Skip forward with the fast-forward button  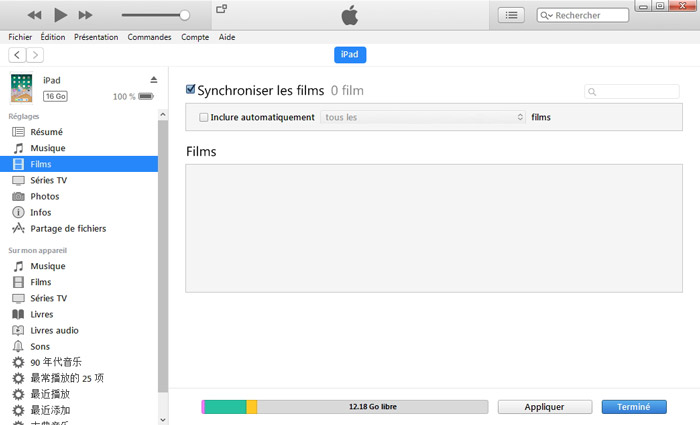[x=85, y=15]
